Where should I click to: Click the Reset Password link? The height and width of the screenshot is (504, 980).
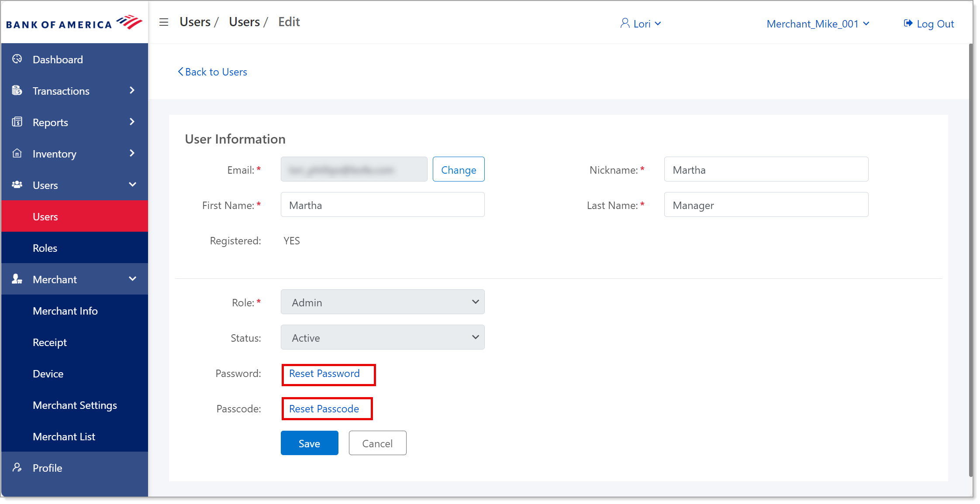point(324,374)
